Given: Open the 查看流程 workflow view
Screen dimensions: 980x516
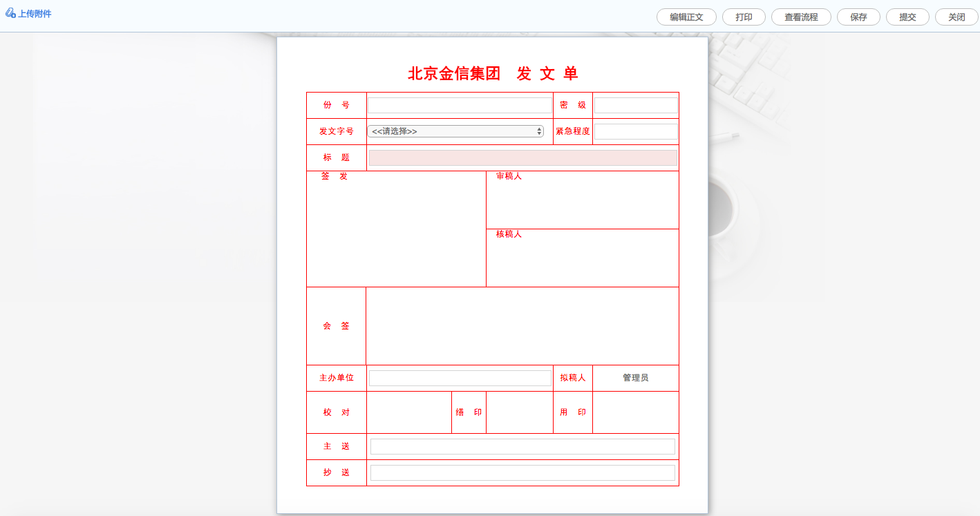Looking at the screenshot, I should tap(801, 17).
